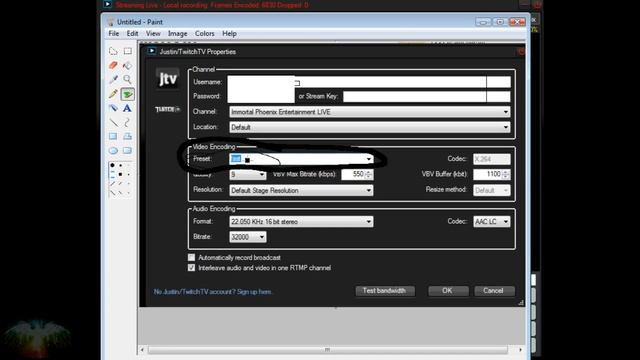The image size is (640, 360).
Task: Choose the straight Line tool in Paint
Action: 113,122
